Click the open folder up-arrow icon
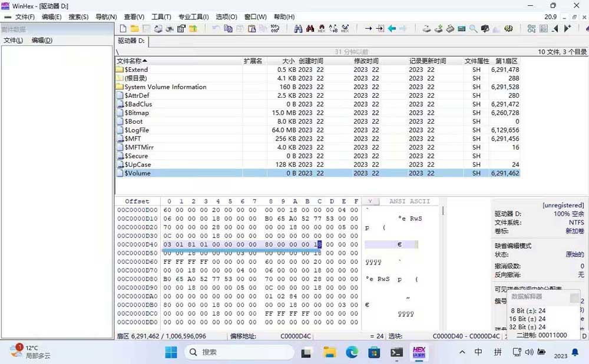589x364 pixels. pos(193,28)
